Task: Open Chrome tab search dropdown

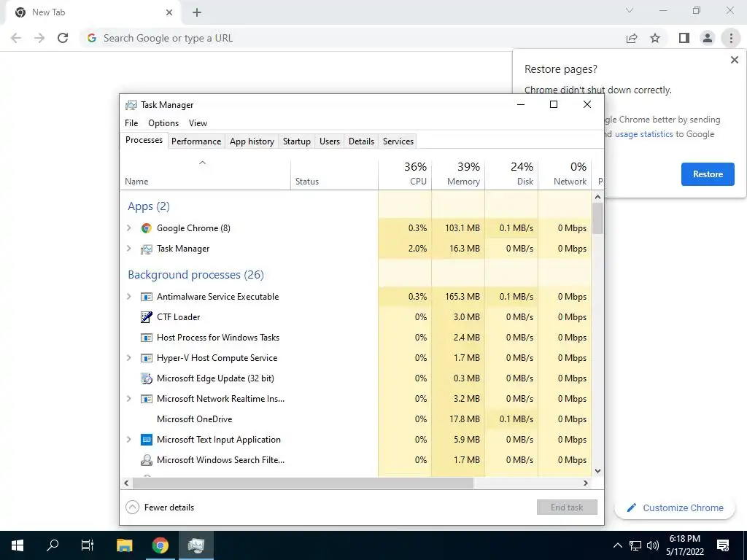Action: tap(630, 10)
